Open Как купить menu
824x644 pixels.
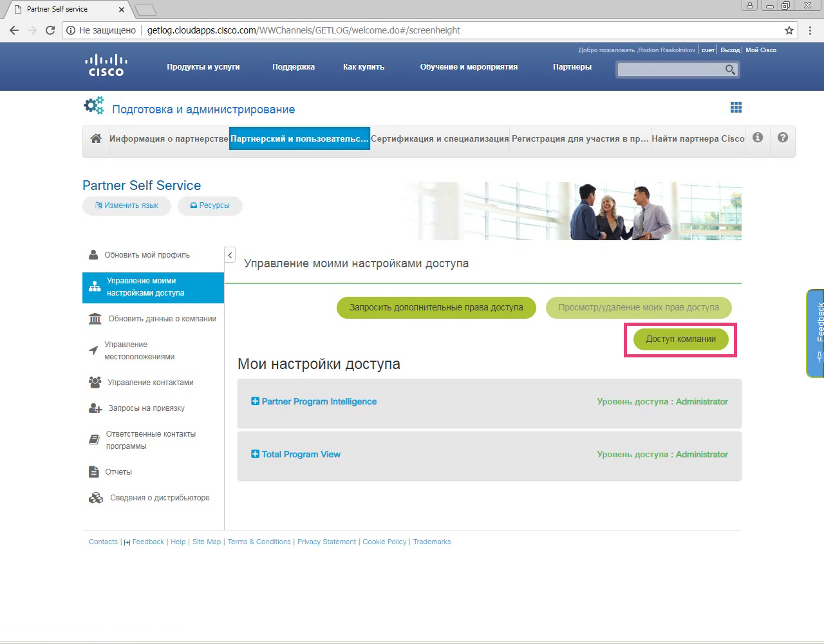click(x=364, y=67)
